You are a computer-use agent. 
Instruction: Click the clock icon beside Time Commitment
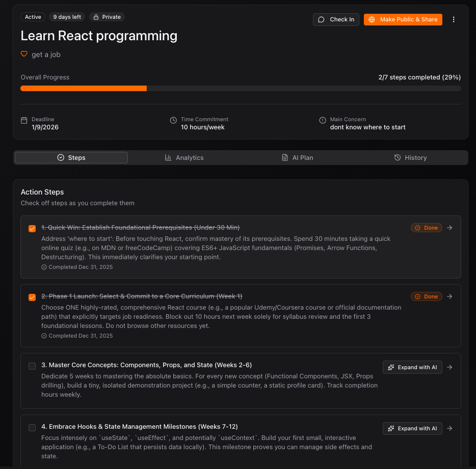(173, 120)
